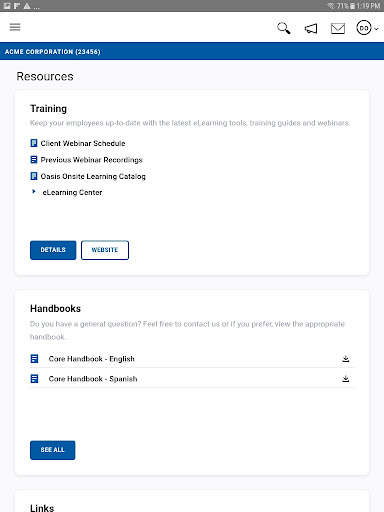Click the Training WEBSITE button
This screenshot has height=512, width=384.
(x=105, y=250)
